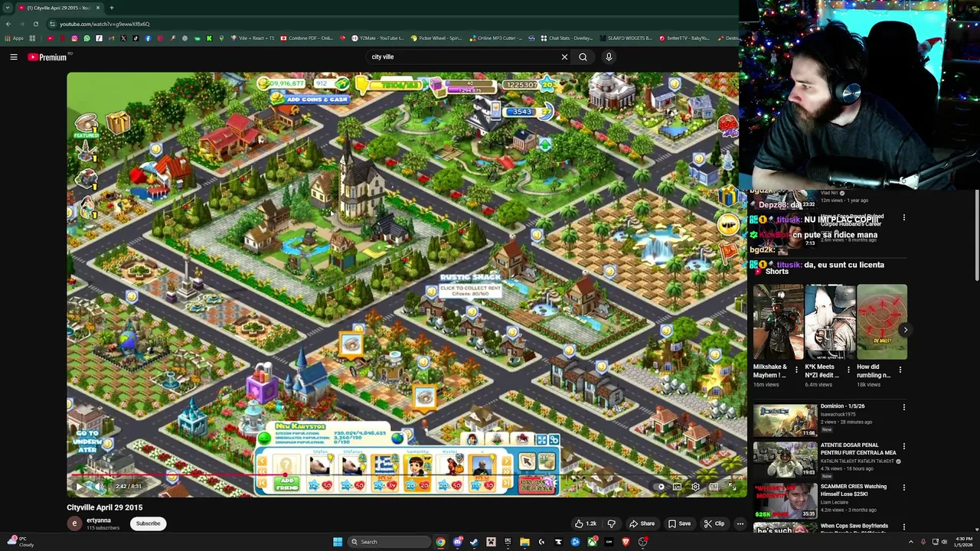The height and width of the screenshot is (551, 980).
Task: Open Steam from the taskbar
Action: click(x=474, y=542)
